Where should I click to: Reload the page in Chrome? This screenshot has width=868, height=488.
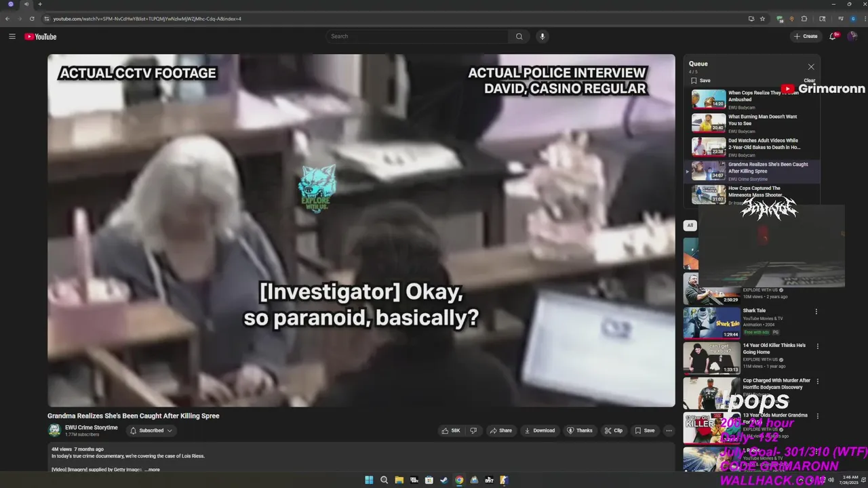click(32, 18)
